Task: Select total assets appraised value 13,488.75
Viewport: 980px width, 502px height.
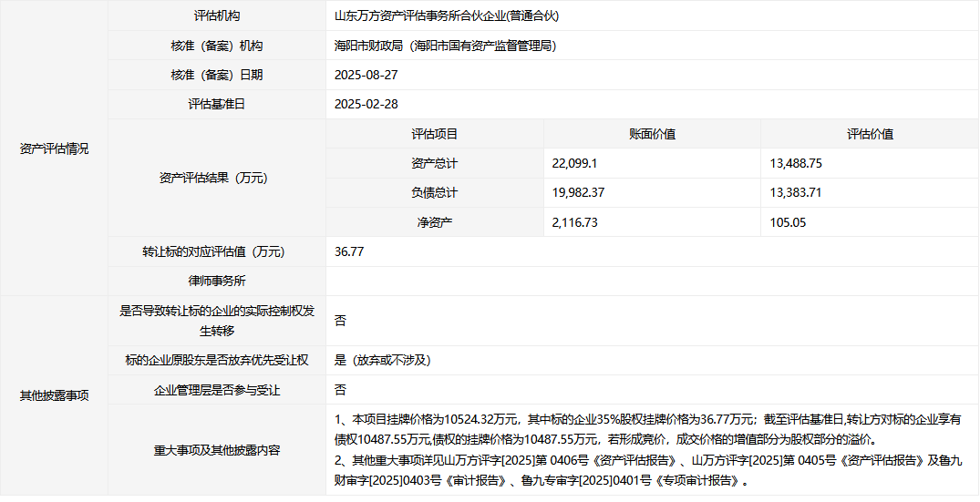Action: click(x=796, y=163)
